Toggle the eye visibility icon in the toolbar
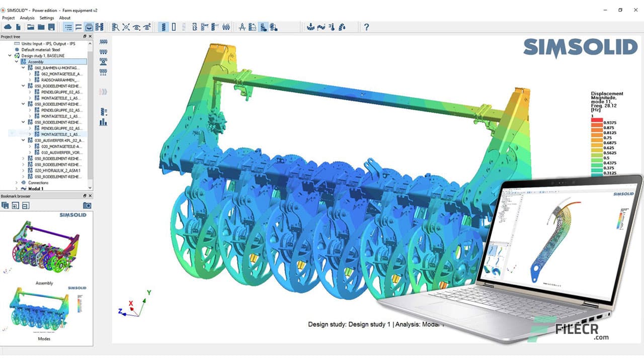This screenshot has height=362, width=644. pos(137,27)
